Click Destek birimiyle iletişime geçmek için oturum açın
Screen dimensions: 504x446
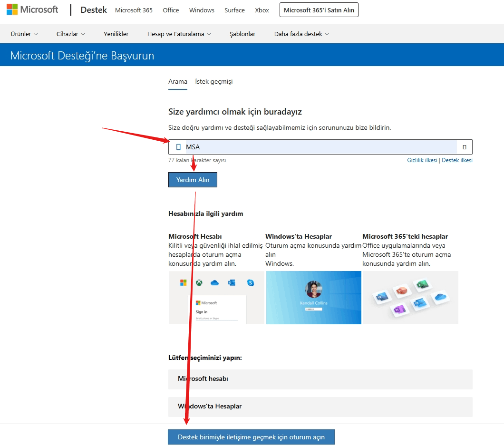(x=252, y=437)
